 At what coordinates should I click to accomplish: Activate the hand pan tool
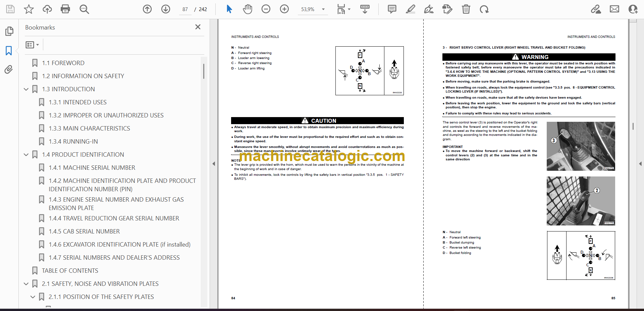point(248,9)
